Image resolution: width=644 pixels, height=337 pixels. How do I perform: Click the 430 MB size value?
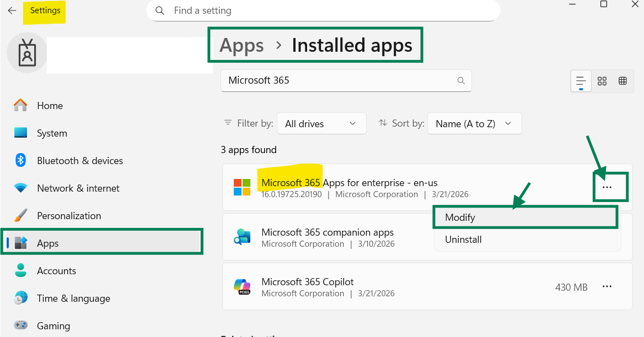[571, 287]
